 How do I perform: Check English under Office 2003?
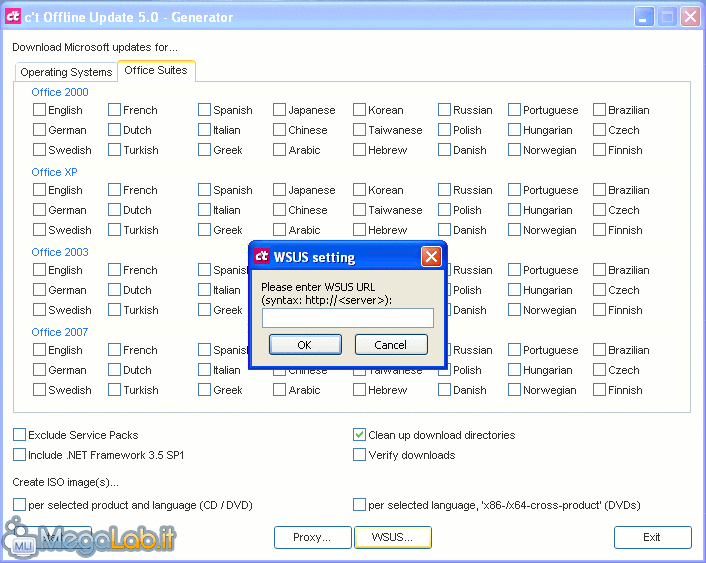[x=39, y=270]
